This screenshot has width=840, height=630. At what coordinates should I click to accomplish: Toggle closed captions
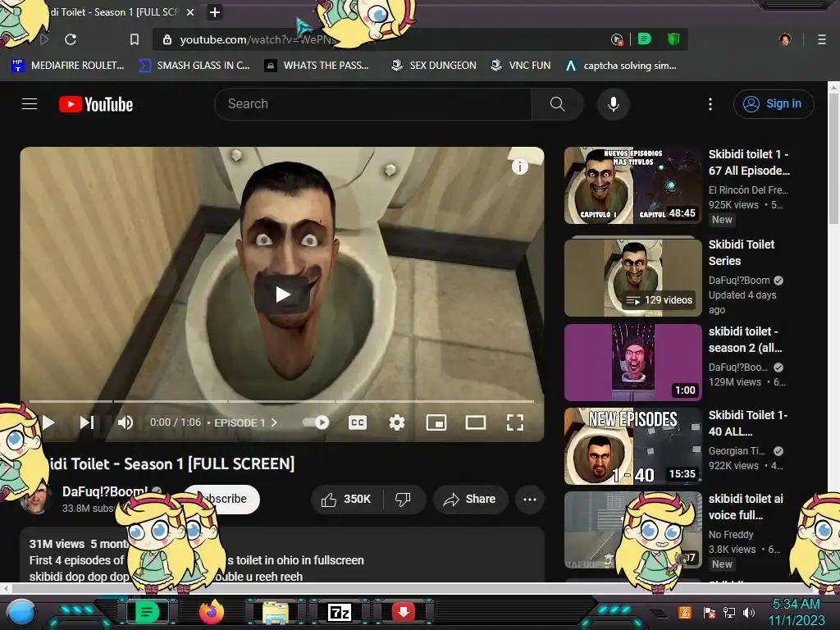point(358,422)
